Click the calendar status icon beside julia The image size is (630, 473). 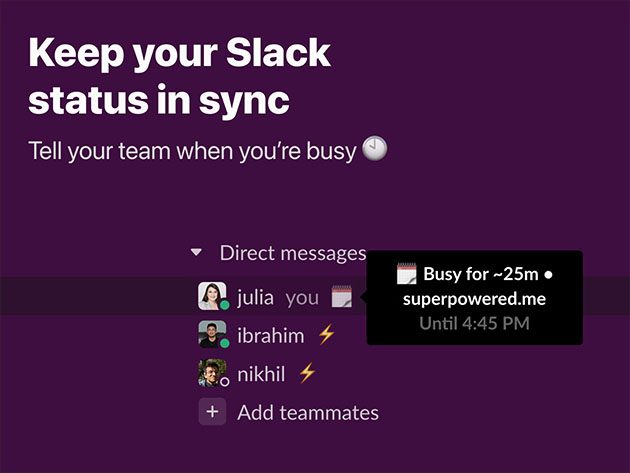coord(342,297)
